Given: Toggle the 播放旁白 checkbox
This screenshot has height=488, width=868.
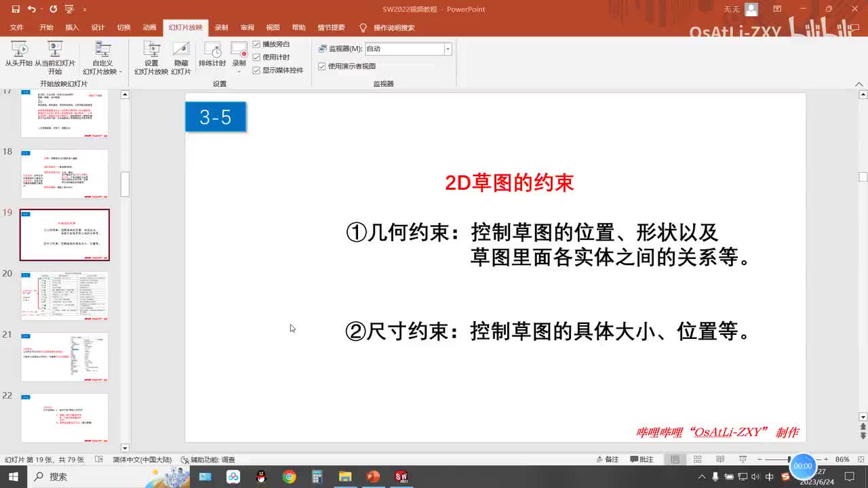Looking at the screenshot, I should (256, 44).
